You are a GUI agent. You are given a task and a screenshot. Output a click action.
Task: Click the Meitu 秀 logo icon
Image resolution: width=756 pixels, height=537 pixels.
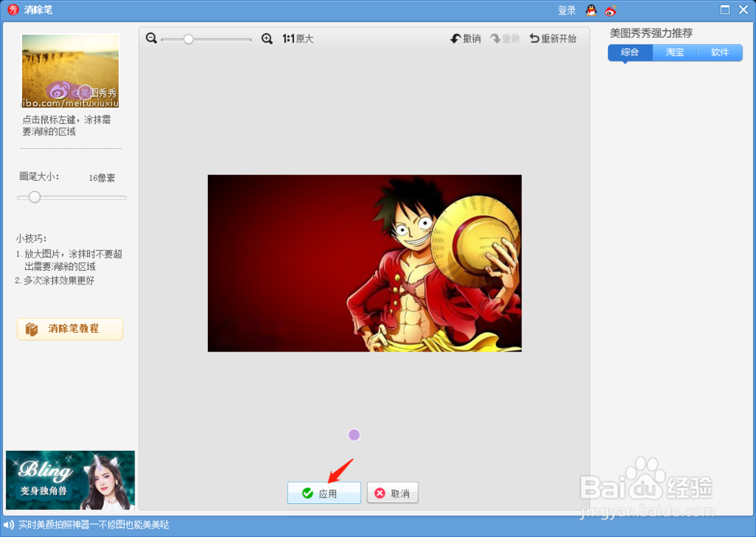[14, 10]
